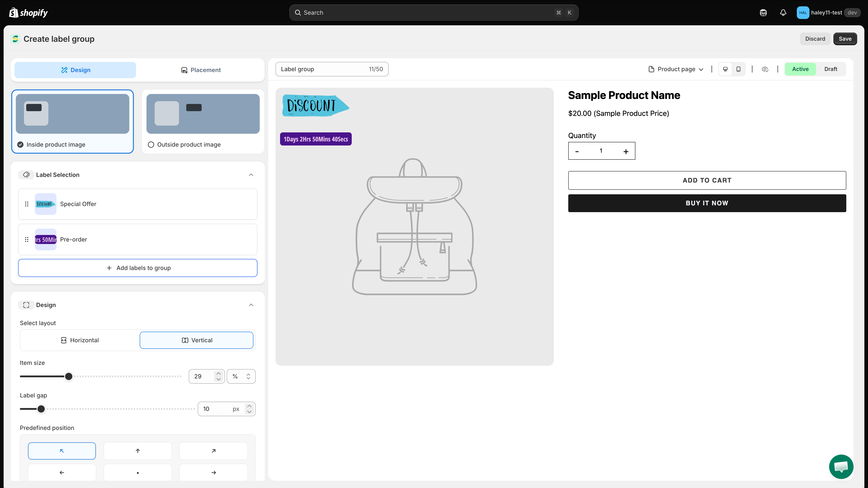Increase item size with up stepper
Viewport: 868px width, 488px height.
219,373
